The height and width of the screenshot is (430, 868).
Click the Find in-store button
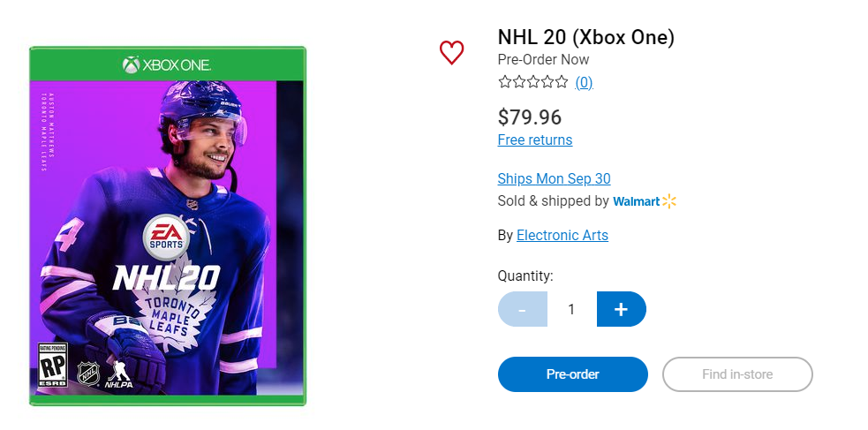737,374
